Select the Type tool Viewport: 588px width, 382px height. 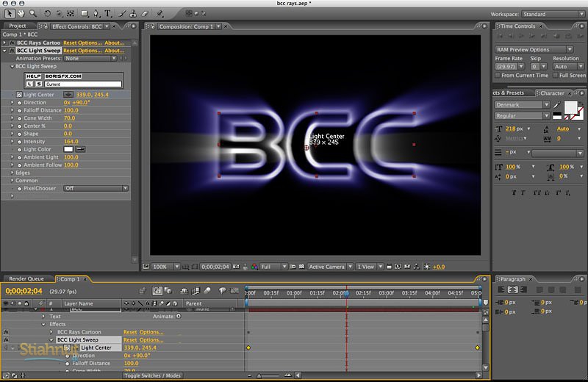pos(108,13)
